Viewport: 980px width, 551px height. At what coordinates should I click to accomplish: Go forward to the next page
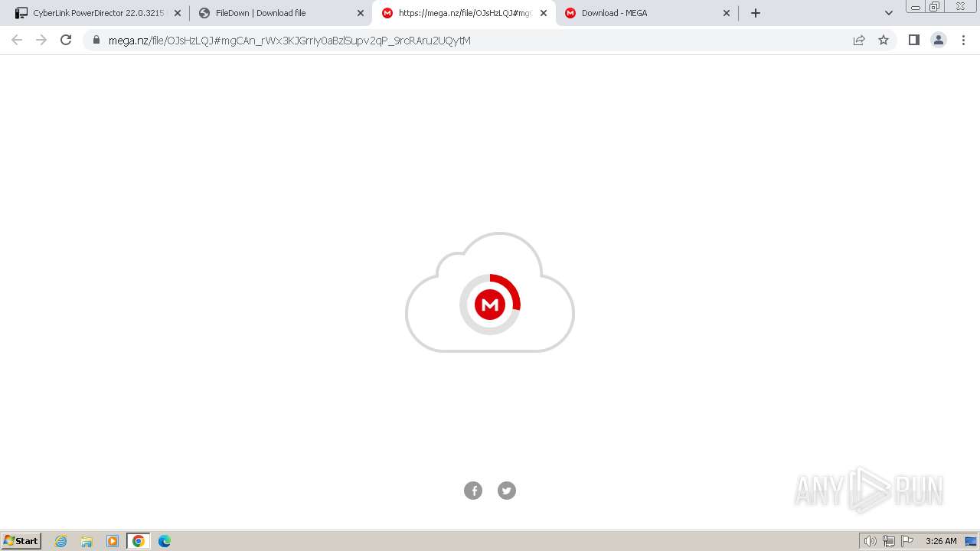click(x=41, y=40)
